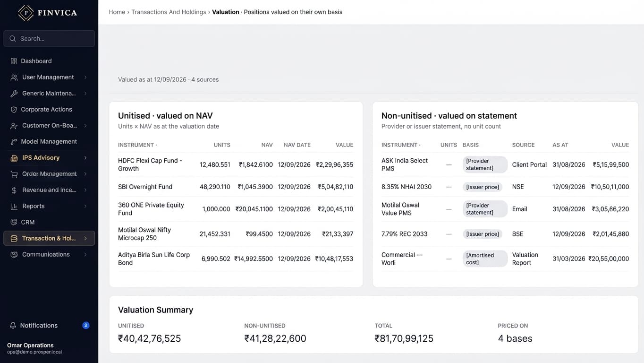644x363 pixels.
Task: Click the Reports bar chart icon
Action: click(x=14, y=206)
